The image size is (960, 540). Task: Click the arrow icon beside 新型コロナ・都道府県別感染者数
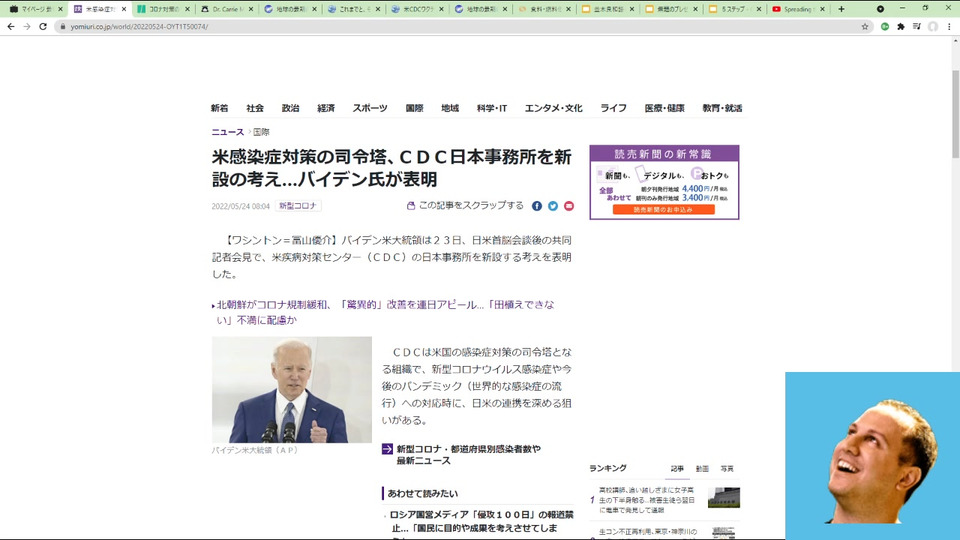click(x=387, y=449)
